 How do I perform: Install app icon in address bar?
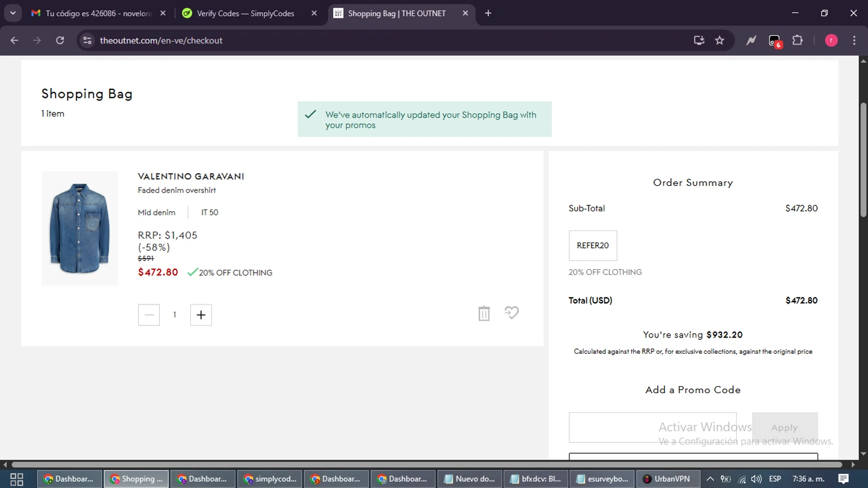(699, 41)
